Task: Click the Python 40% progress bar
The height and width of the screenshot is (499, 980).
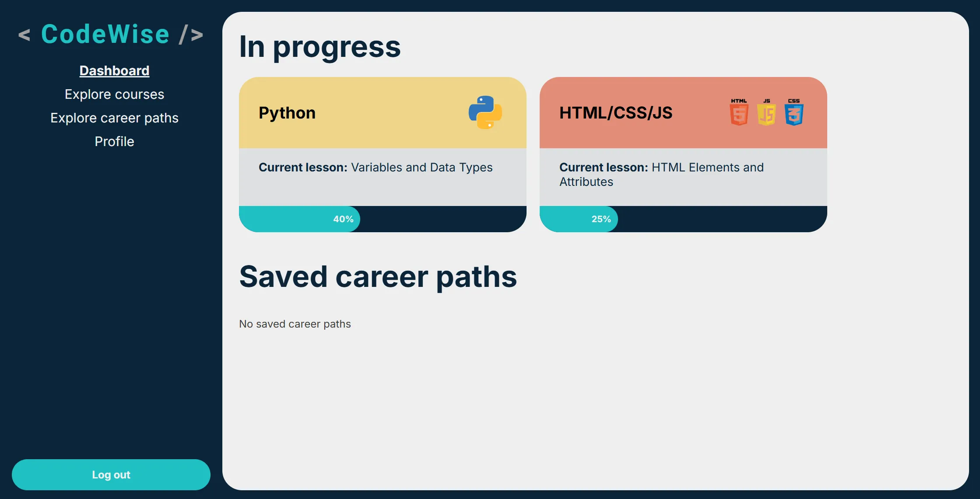Action: pyautogui.click(x=343, y=219)
